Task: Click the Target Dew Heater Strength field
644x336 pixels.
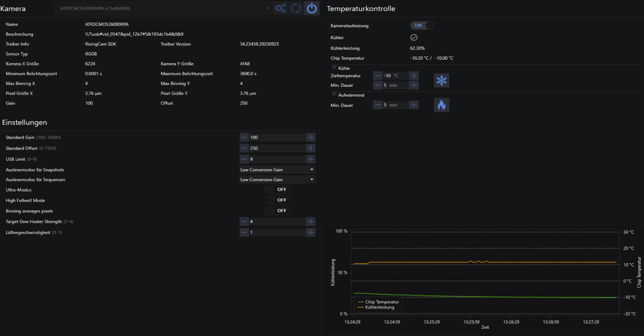Action: pyautogui.click(x=277, y=221)
